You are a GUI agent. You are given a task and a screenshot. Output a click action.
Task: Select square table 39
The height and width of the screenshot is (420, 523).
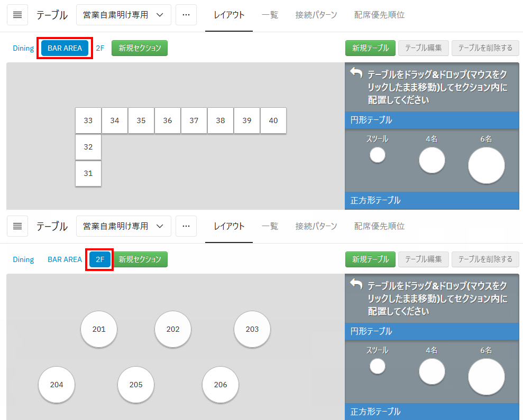(x=247, y=120)
